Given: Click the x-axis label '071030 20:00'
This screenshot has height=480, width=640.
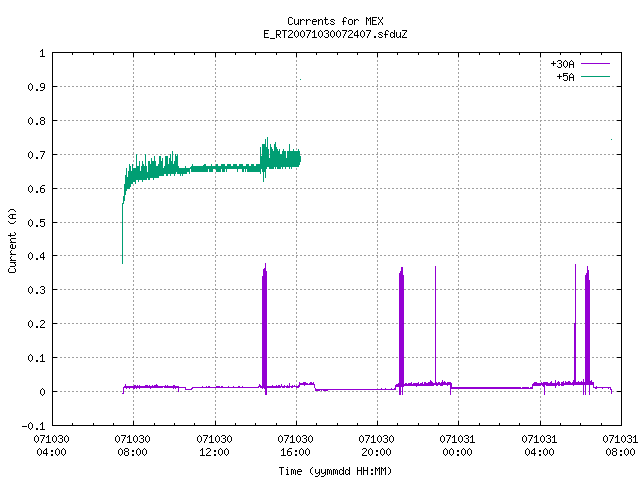Looking at the screenshot, I should coord(376,446).
